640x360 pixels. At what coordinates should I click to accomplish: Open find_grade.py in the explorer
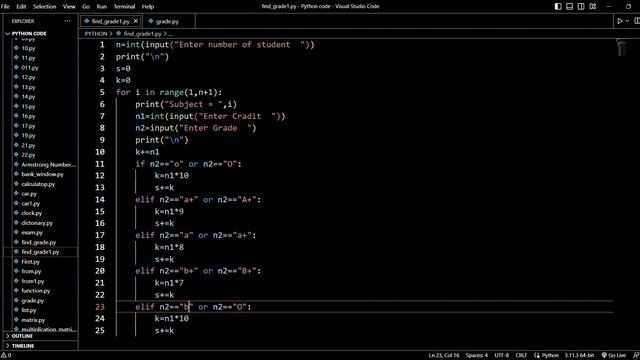(x=38, y=242)
